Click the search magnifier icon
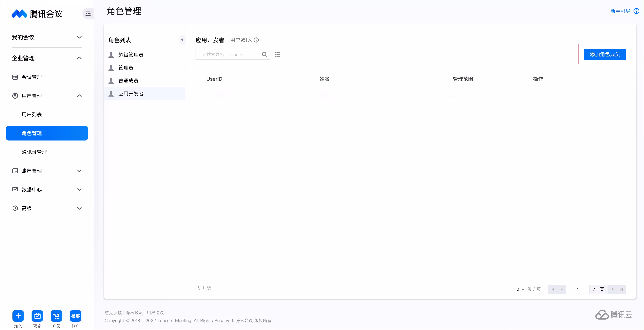 pos(264,54)
